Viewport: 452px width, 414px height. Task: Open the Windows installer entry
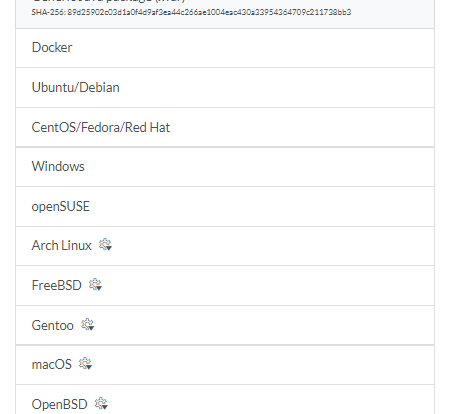click(x=225, y=166)
